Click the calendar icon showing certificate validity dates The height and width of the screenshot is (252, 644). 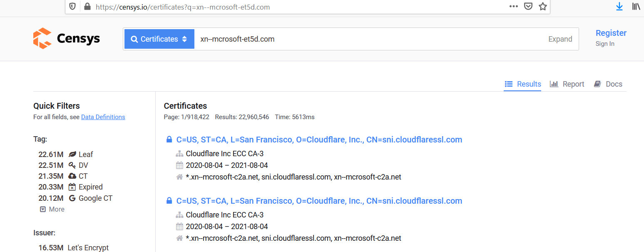(x=179, y=165)
